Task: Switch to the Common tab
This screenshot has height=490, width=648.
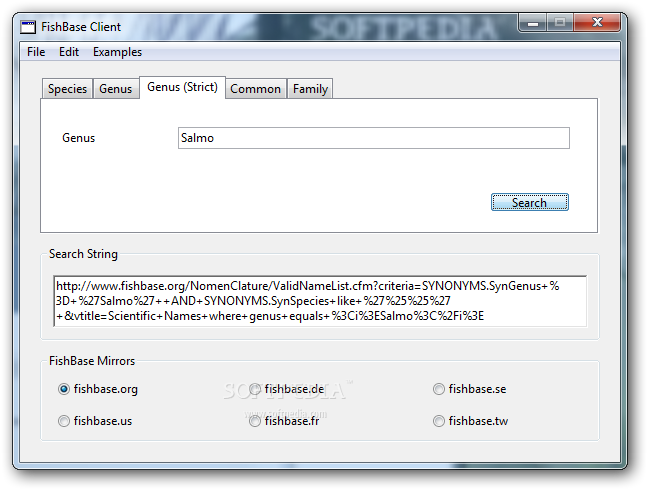Action: tap(255, 89)
